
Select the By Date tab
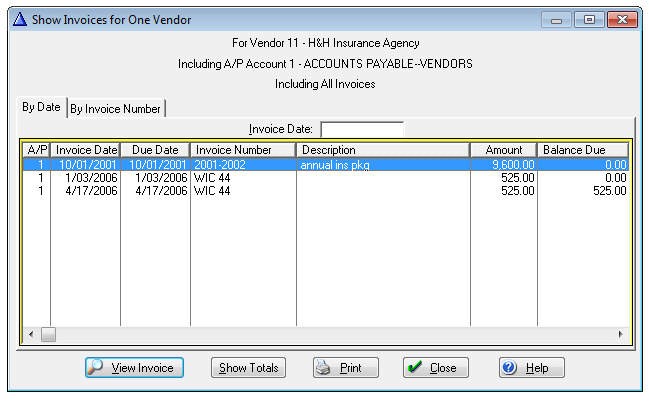coord(42,107)
